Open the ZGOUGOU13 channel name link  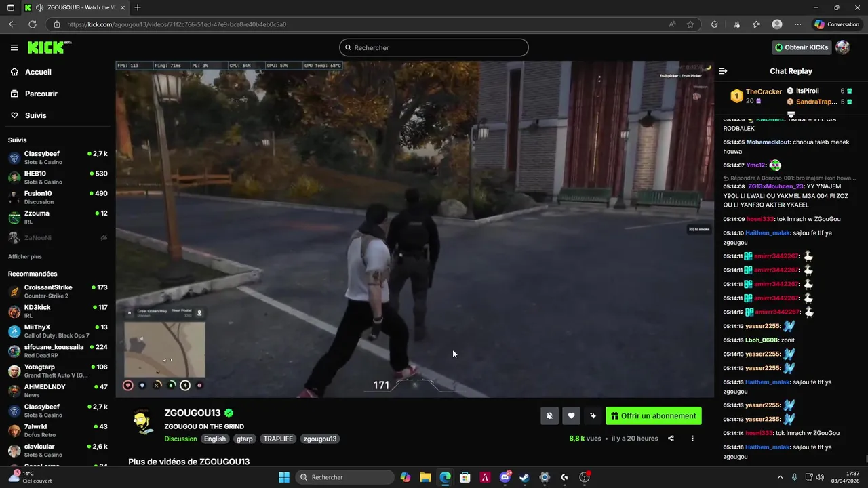[193, 413]
